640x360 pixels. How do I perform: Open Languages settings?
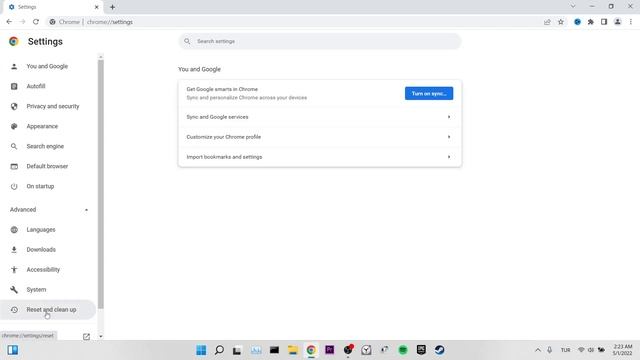click(x=48, y=230)
